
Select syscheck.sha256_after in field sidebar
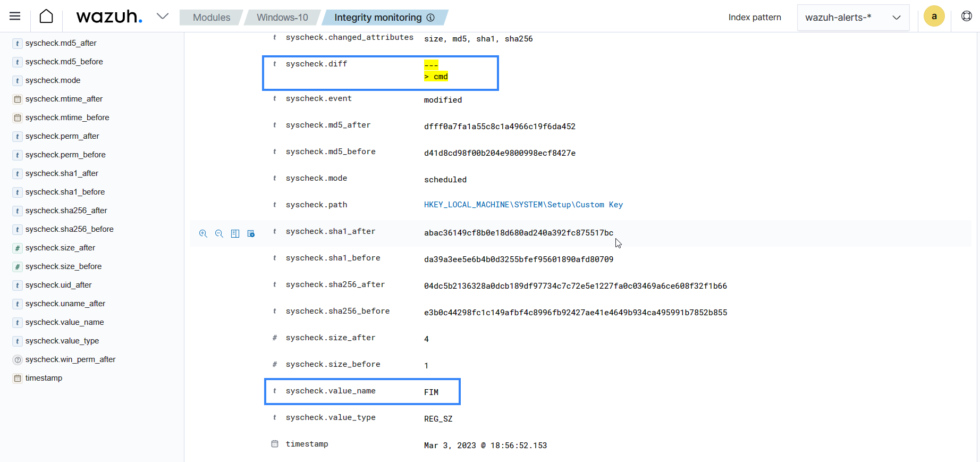66,211
